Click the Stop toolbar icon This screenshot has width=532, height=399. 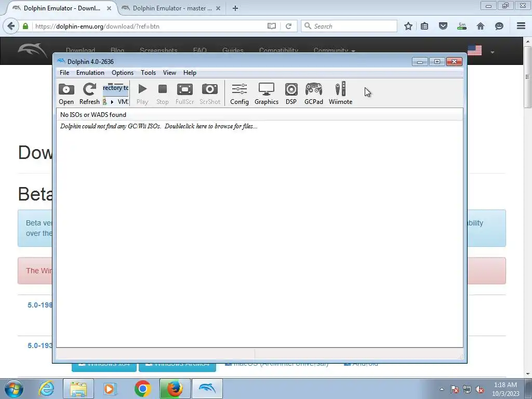163,94
